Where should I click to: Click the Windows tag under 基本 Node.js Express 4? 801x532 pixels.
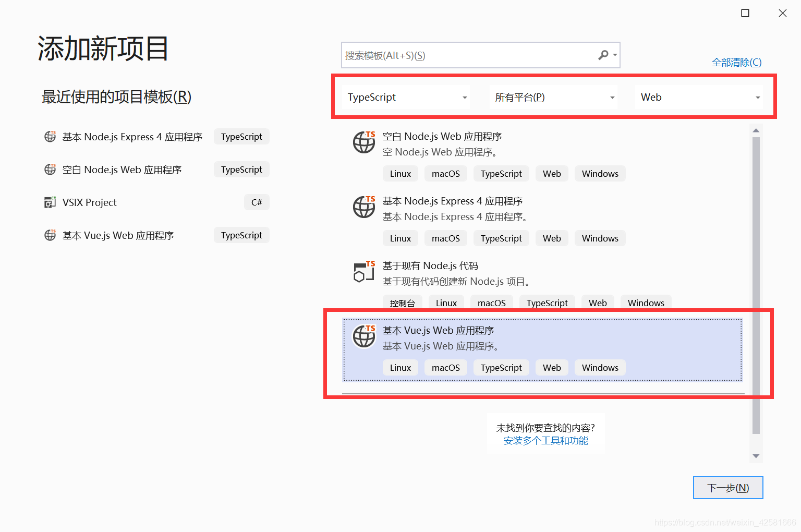[600, 238]
